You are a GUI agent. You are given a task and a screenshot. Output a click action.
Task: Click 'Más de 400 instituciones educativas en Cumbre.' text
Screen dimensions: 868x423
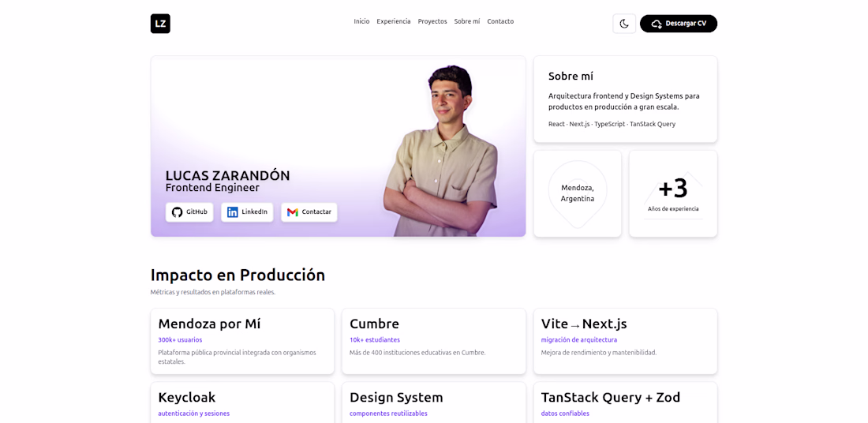[417, 353]
